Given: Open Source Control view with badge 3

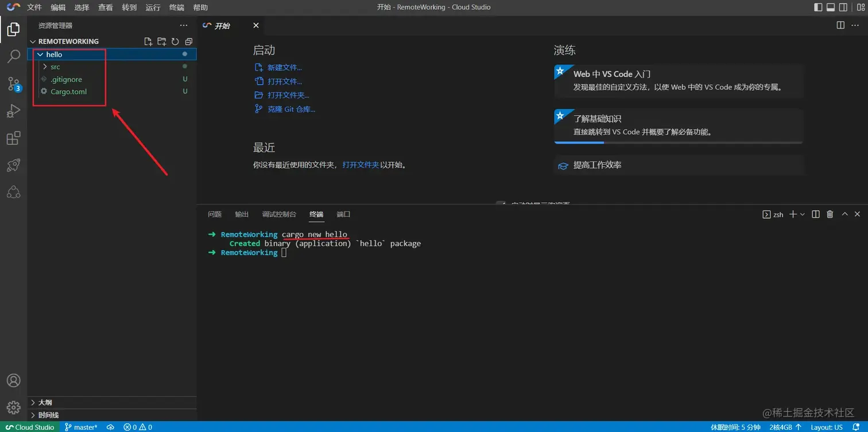Looking at the screenshot, I should click(13, 84).
